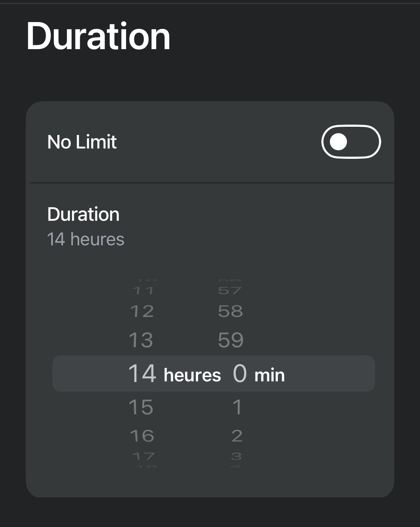
Task: Select 58 in the minutes wheel
Action: (230, 312)
